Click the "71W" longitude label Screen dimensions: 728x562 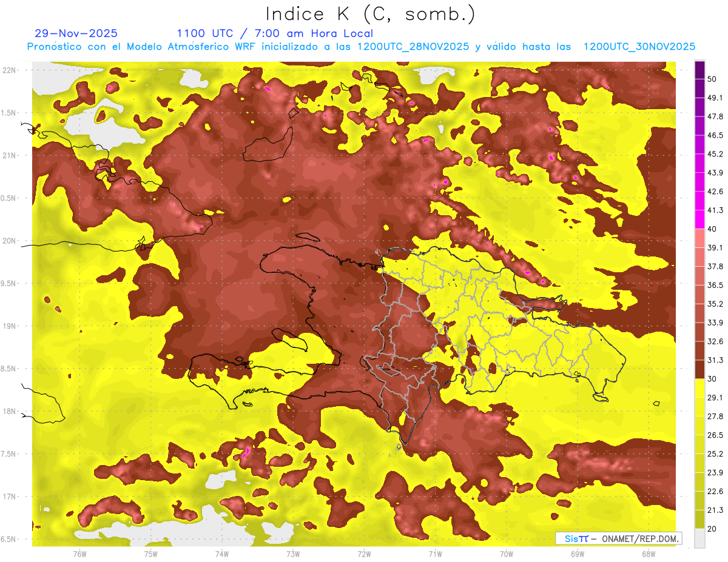tap(435, 554)
